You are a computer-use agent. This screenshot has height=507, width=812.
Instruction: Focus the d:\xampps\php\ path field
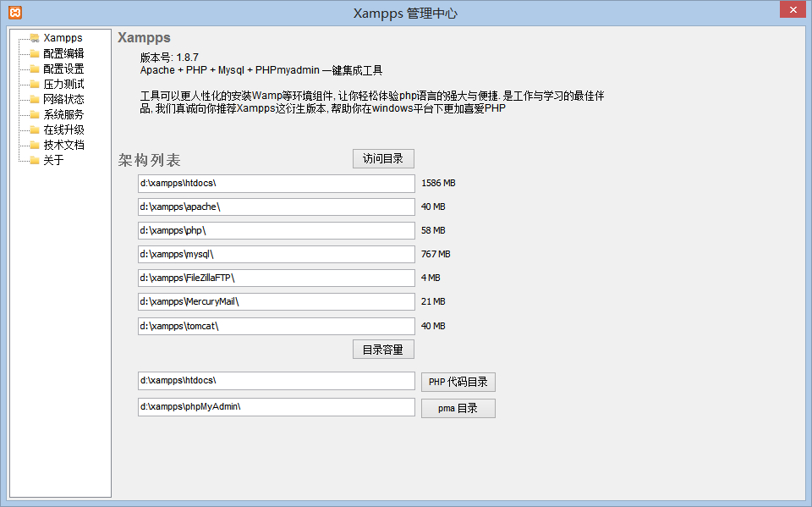pos(277,231)
